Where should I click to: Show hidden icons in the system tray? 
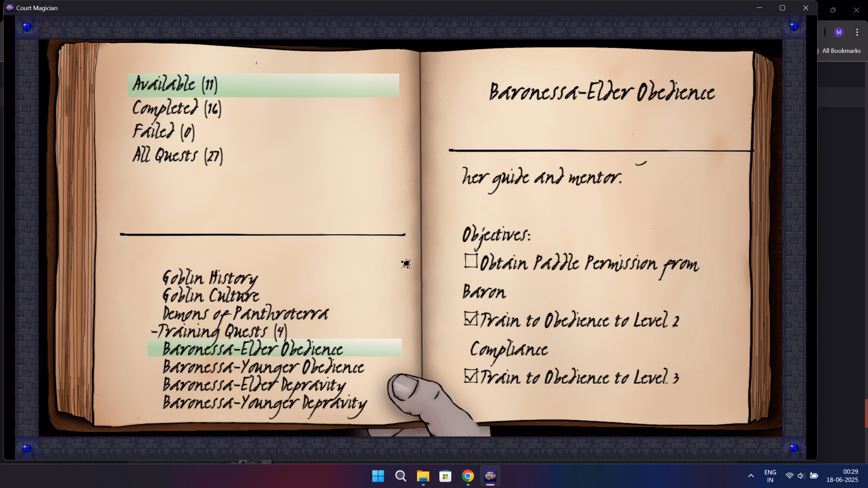pos(751,476)
